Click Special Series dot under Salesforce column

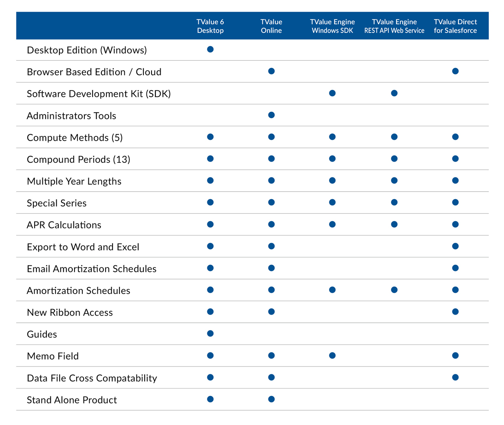click(x=455, y=203)
